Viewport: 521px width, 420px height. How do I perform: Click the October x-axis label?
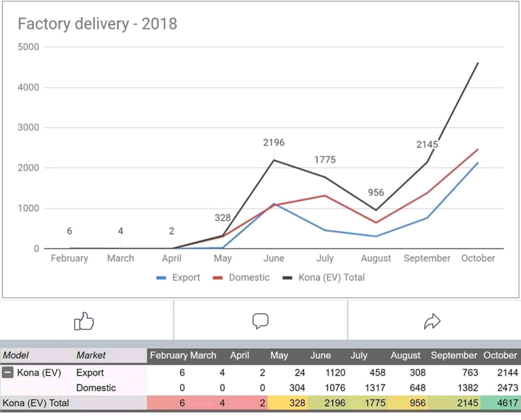pos(478,258)
